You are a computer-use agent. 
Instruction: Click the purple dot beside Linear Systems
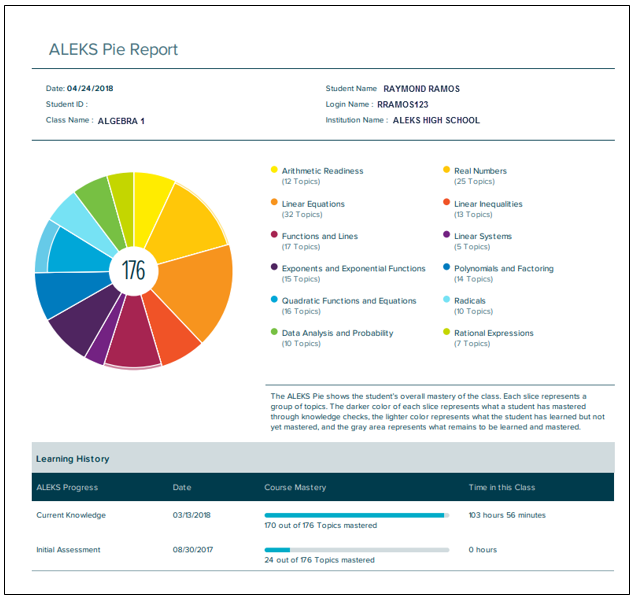(446, 237)
